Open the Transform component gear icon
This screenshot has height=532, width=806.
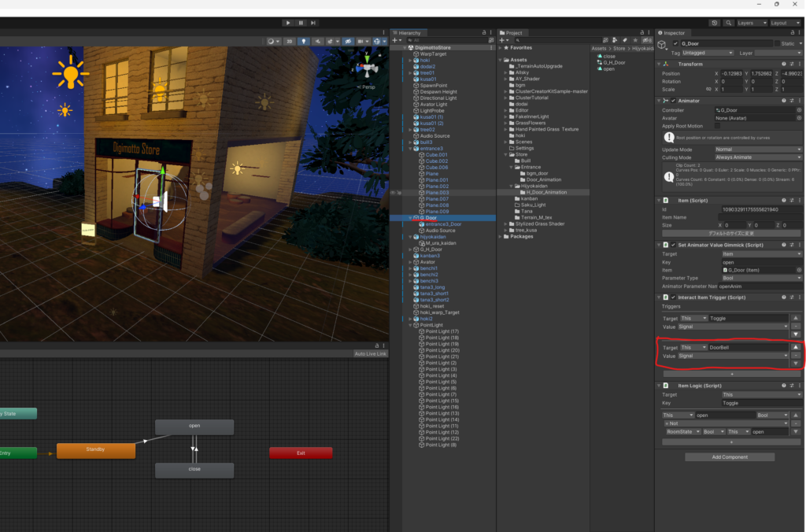[x=797, y=64]
